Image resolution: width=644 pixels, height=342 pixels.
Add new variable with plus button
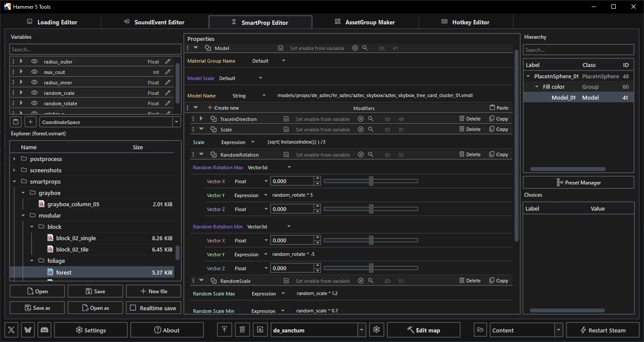coord(31,122)
